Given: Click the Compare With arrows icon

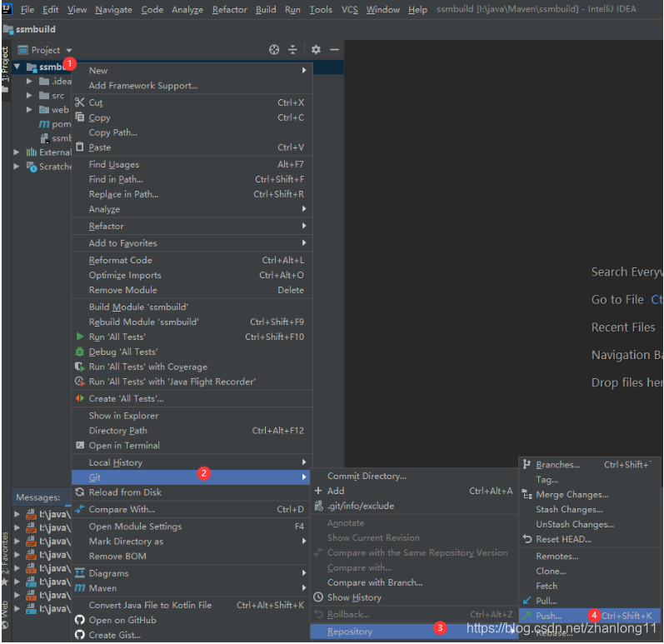Looking at the screenshot, I should coord(80,509).
